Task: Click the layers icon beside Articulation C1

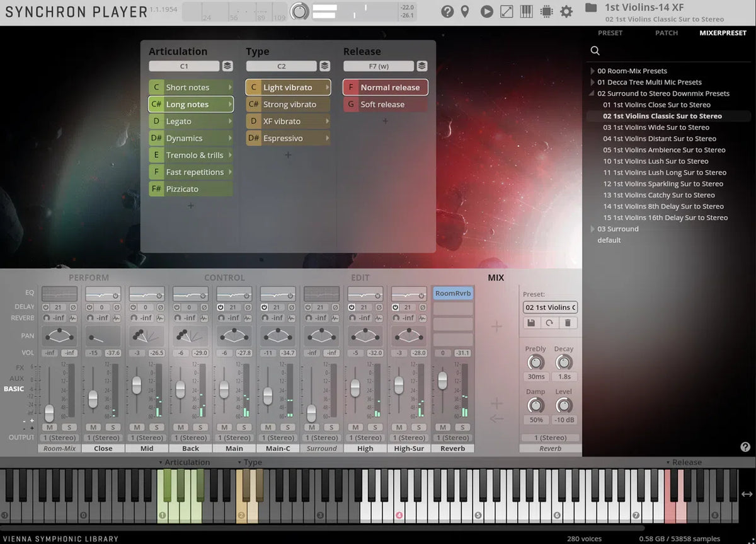Action: tap(227, 66)
